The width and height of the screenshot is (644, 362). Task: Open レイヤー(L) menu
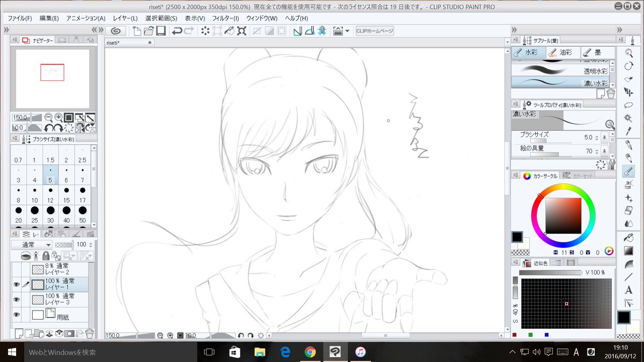coord(125,18)
